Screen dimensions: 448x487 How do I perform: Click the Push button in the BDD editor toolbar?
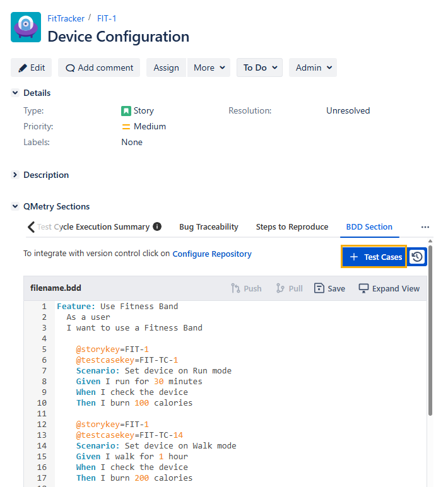pyautogui.click(x=246, y=288)
